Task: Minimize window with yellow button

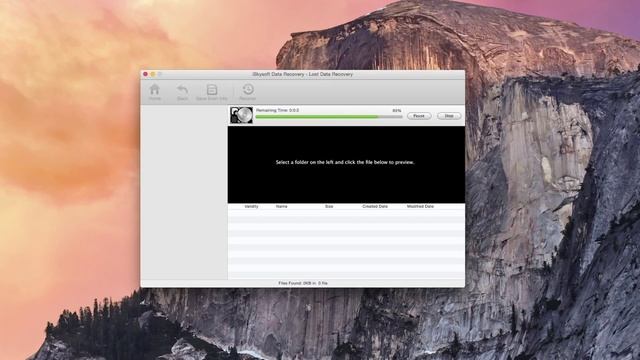Action: [153, 74]
